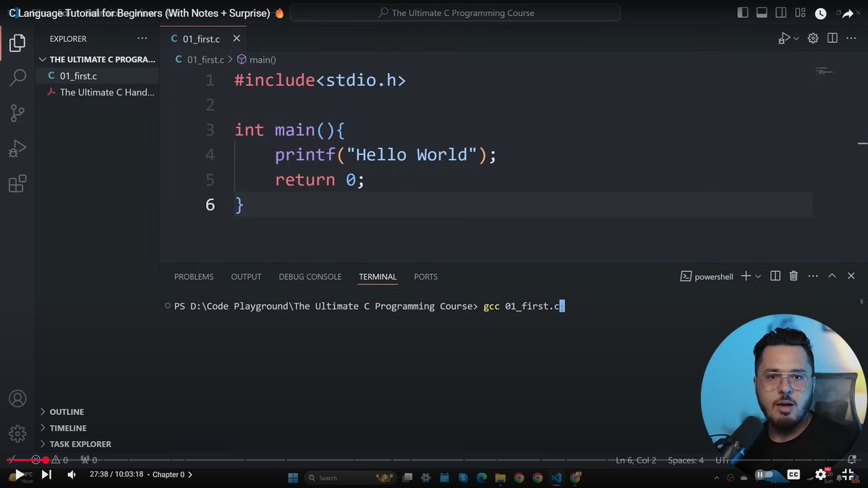Open the Explorer view in activity bar
Screen dimensions: 868x488
tap(17, 43)
